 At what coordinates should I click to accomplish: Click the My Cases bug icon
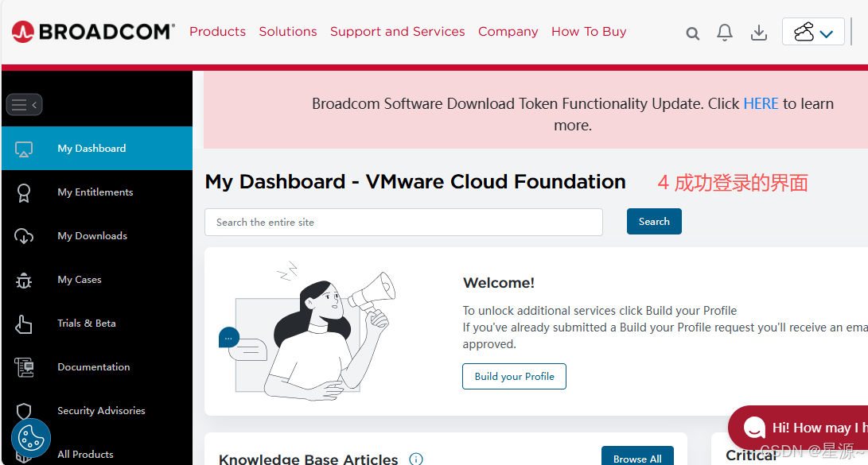coord(24,281)
